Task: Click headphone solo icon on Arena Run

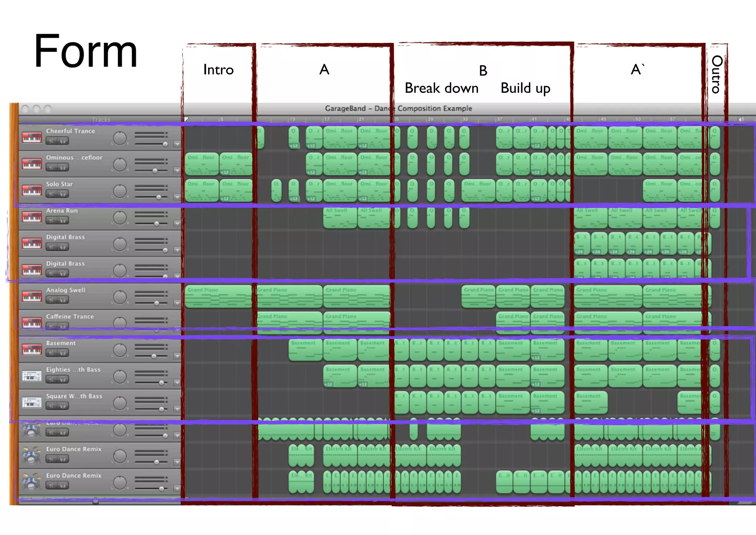Action: [63, 221]
